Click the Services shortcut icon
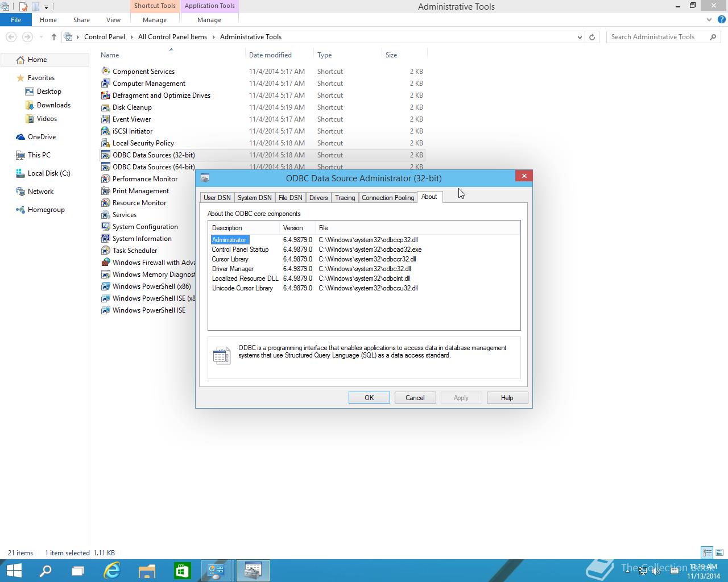728x582 pixels. pyautogui.click(x=105, y=214)
